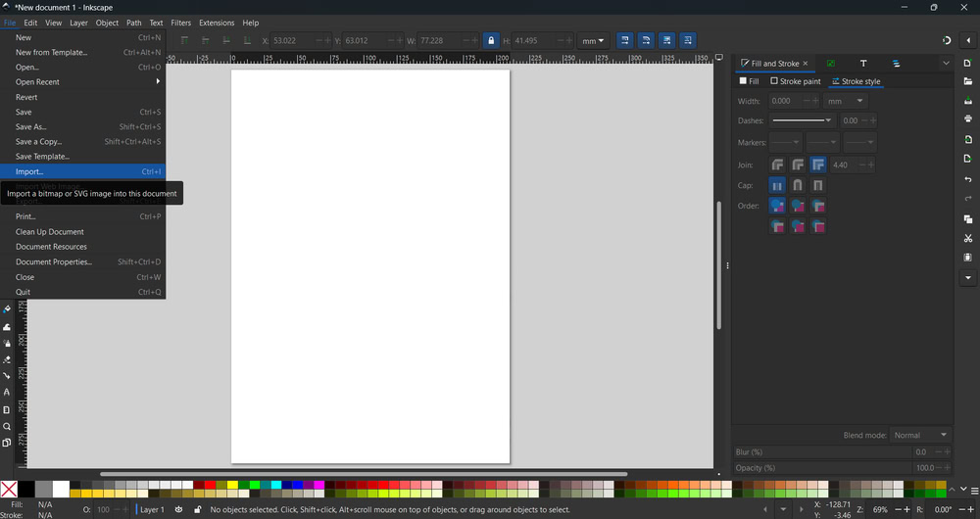Screen dimensions: 980x519
Task: Click the open document folder icon
Action: click(967, 81)
